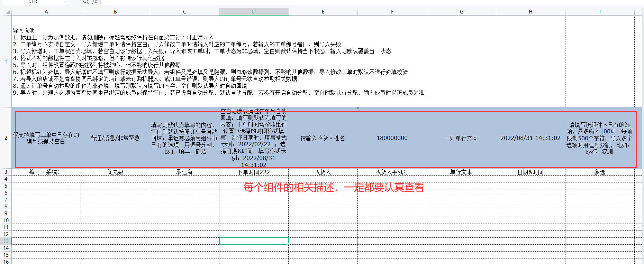The image size is (644, 264).
Task: Select row 2 header
Action: click(6, 138)
